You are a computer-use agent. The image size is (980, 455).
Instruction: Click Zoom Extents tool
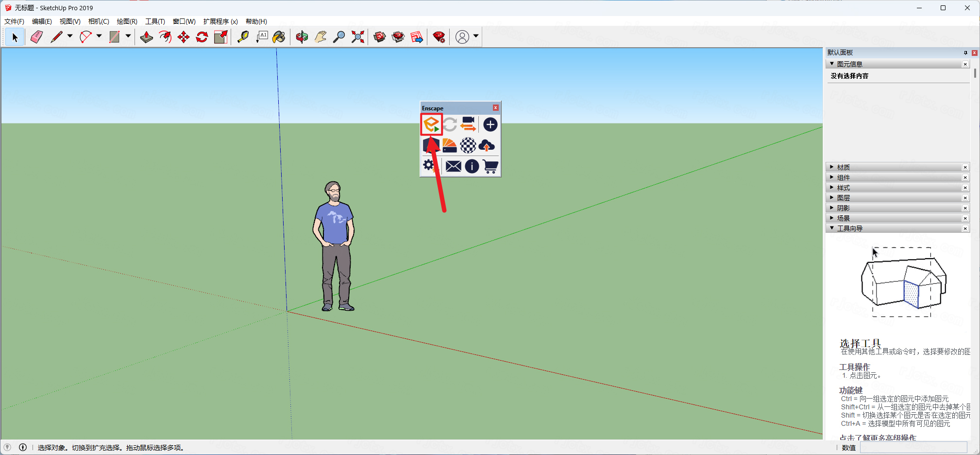tap(358, 37)
